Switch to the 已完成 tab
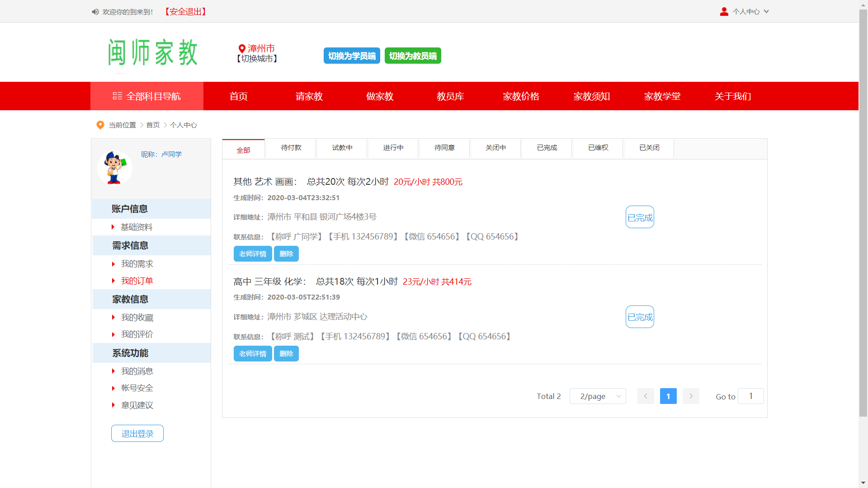The image size is (868, 488). click(x=547, y=148)
